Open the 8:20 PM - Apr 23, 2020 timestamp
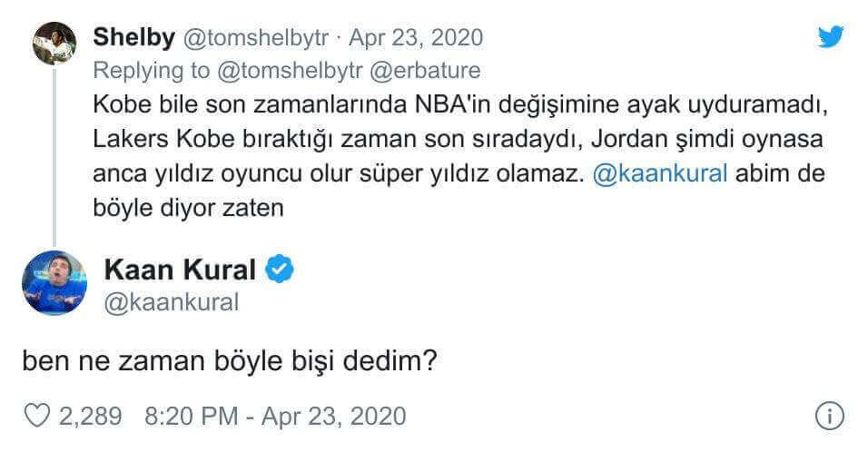Viewport: 868px width, 452px height. pyautogui.click(x=275, y=416)
